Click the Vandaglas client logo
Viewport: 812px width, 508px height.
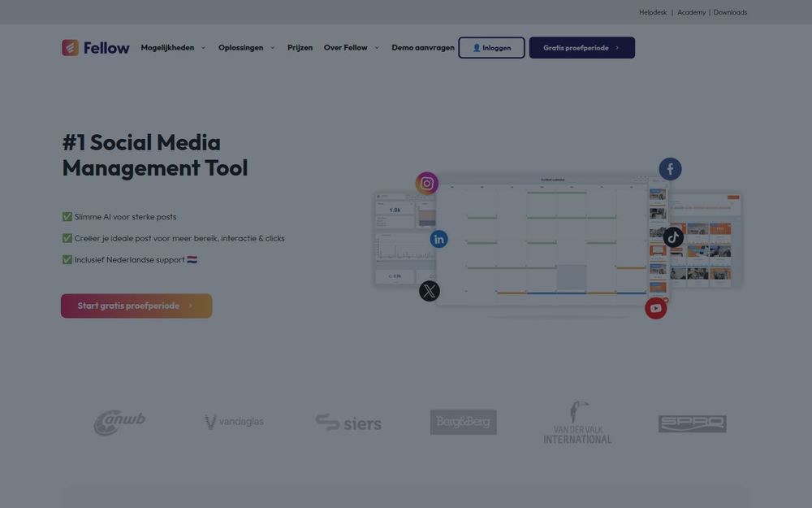coord(234,422)
